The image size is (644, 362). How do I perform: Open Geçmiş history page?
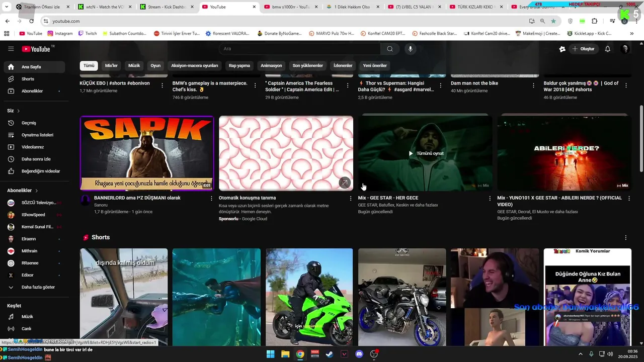click(x=34, y=123)
